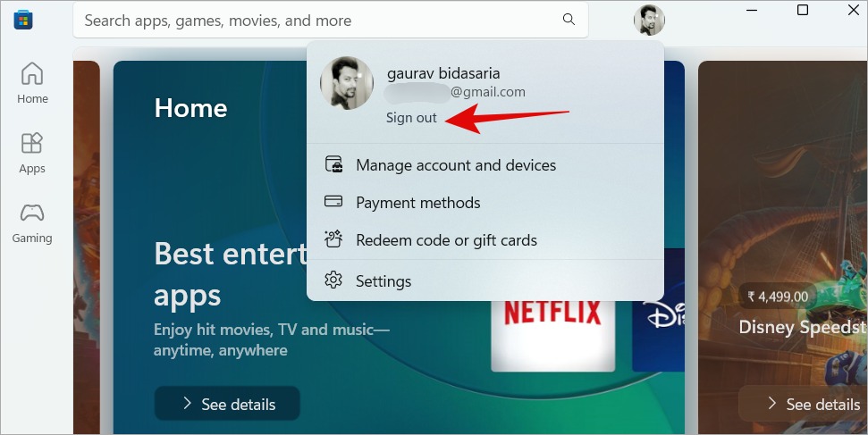
Task: Click the ₹ 4,499.00 price tag
Action: [778, 297]
